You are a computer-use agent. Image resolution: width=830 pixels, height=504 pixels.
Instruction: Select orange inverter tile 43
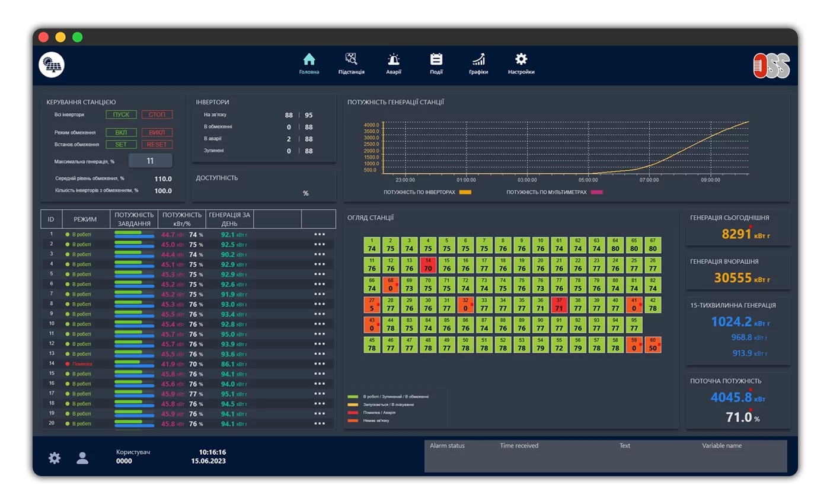(372, 324)
